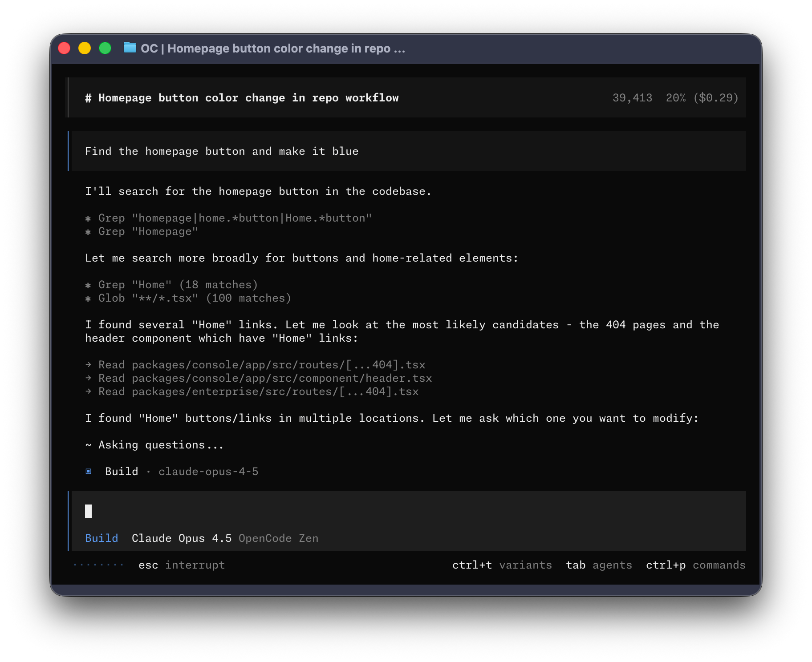Click the asterisk icon beside Grep "Home"

tap(89, 284)
